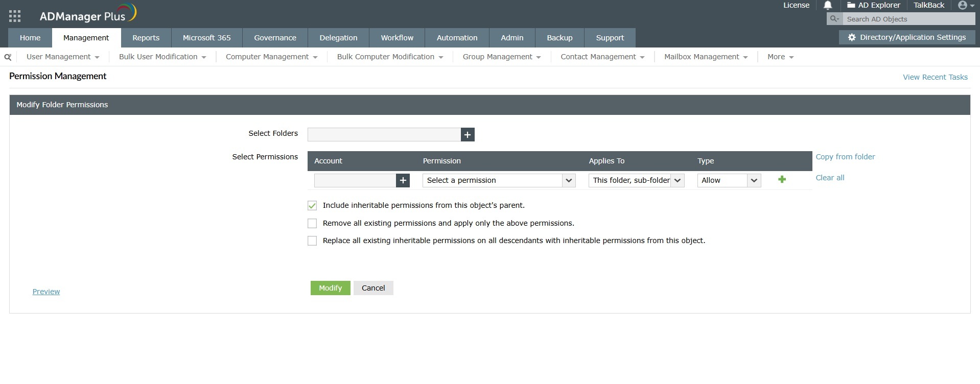
Task: Select the Management tab
Action: tap(86, 38)
